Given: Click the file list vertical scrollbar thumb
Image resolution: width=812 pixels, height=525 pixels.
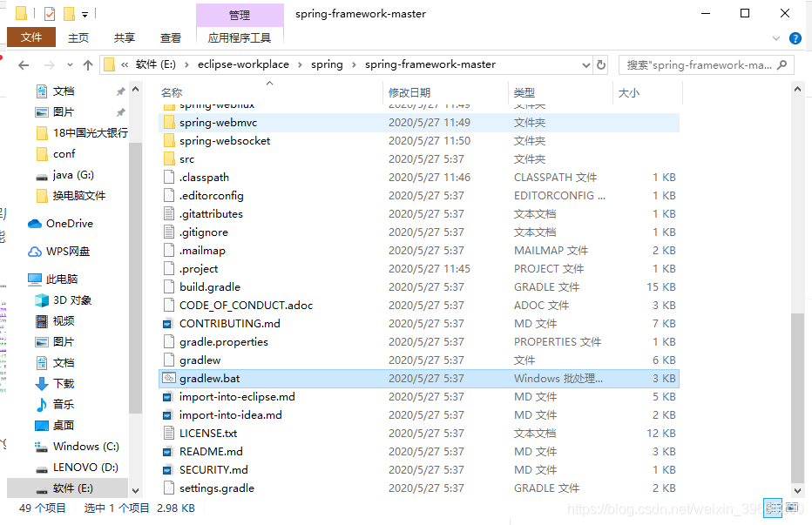Looking at the screenshot, I should click(797, 399).
